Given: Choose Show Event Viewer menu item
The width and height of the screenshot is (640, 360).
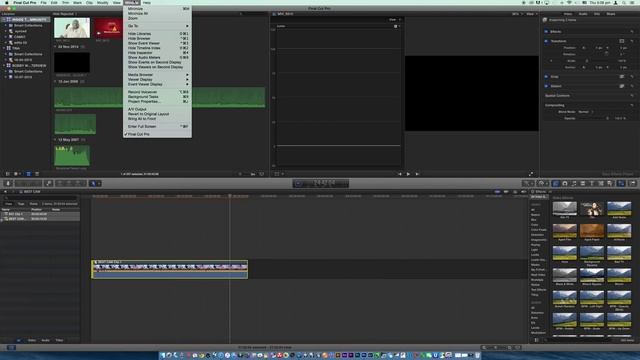Looking at the screenshot, I should click(x=157, y=43).
